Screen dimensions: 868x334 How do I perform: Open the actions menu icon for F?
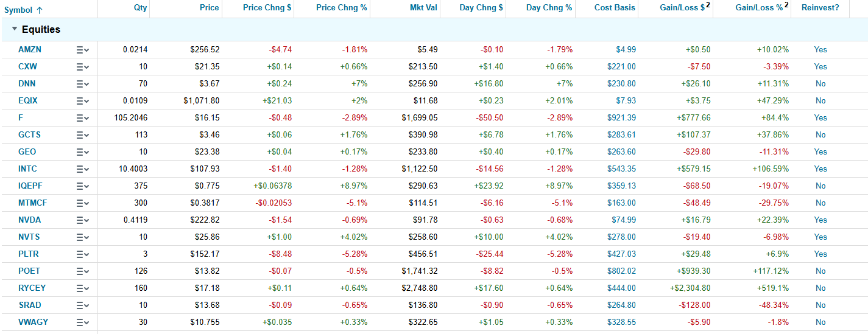click(x=83, y=118)
